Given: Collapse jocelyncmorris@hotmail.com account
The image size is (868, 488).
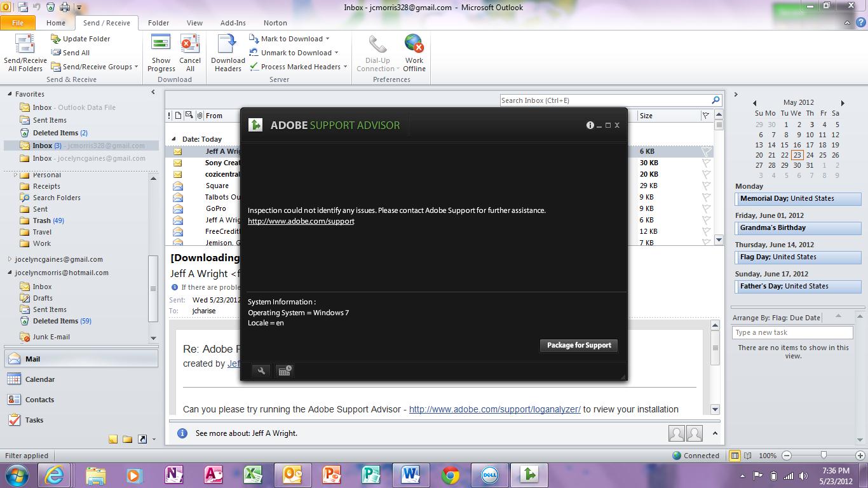Looking at the screenshot, I should pyautogui.click(x=10, y=273).
